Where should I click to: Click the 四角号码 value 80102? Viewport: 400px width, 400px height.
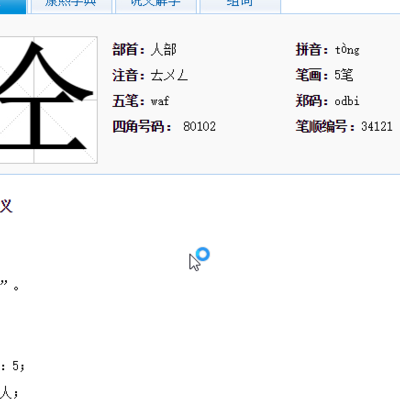pyautogui.click(x=199, y=126)
